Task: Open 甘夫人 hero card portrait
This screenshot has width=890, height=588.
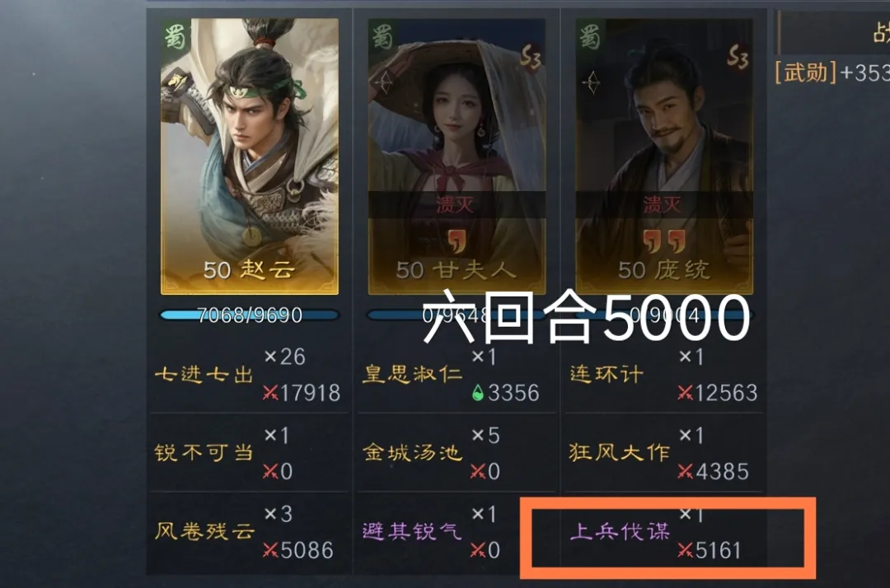Action: [457, 156]
